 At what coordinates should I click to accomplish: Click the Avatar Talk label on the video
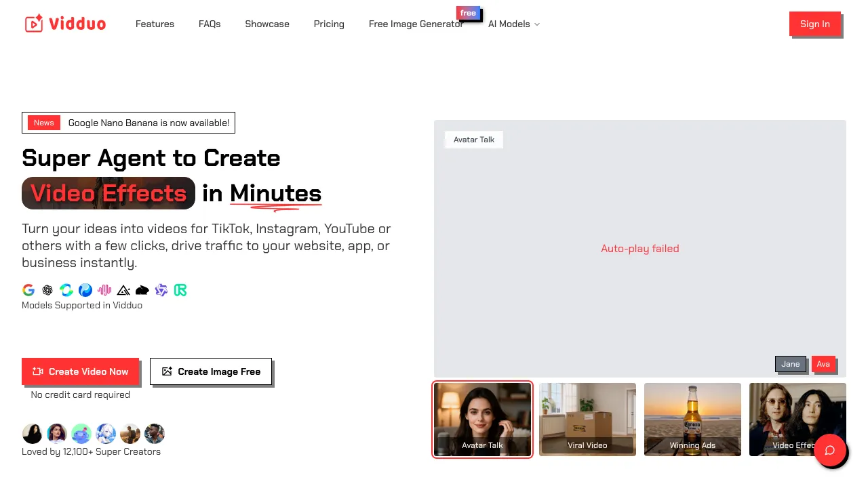[x=473, y=140]
